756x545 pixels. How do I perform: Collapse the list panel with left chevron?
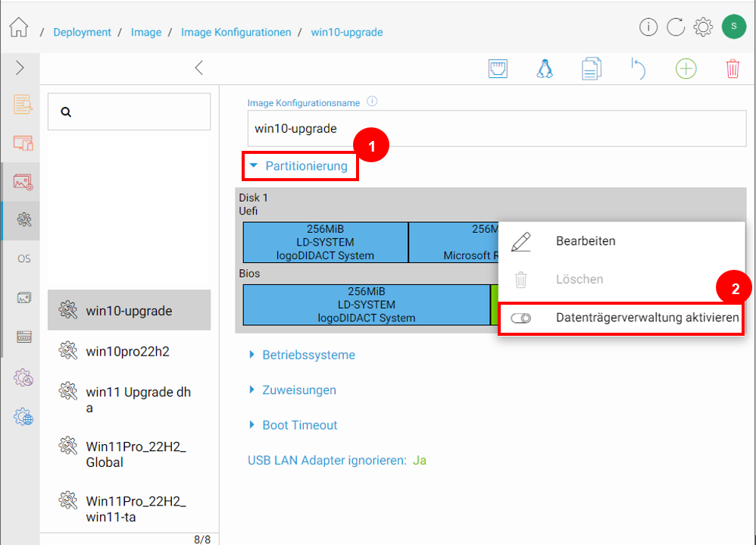[198, 68]
